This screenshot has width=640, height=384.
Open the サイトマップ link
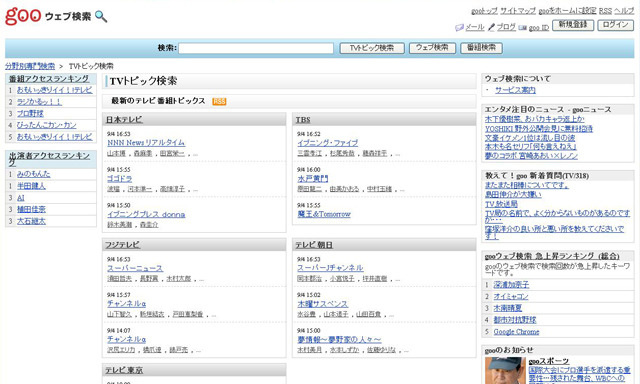coord(518,11)
